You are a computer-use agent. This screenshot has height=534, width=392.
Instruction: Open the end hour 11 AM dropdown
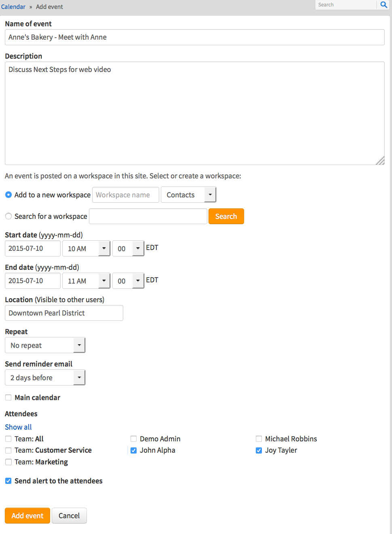click(86, 281)
